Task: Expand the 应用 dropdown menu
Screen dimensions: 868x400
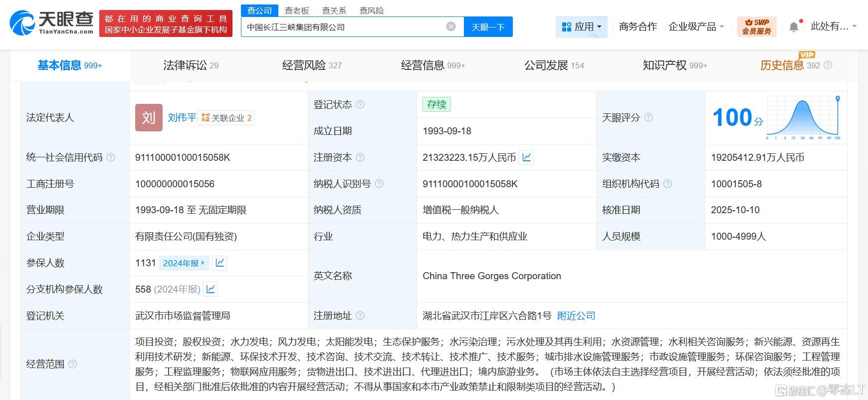Action: [581, 26]
